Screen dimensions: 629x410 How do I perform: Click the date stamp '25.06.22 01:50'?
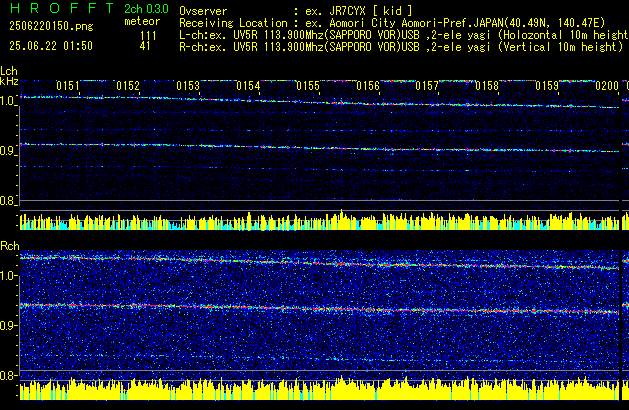pos(51,46)
